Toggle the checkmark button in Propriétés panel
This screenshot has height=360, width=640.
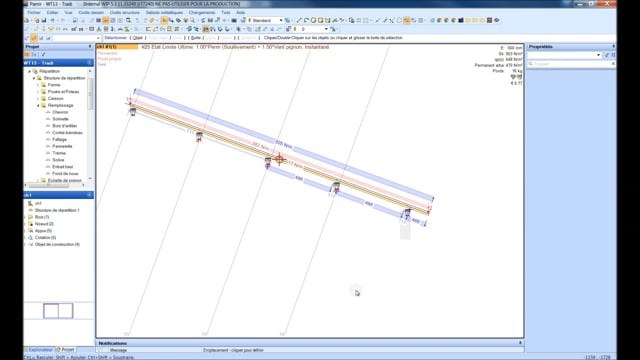point(607,55)
